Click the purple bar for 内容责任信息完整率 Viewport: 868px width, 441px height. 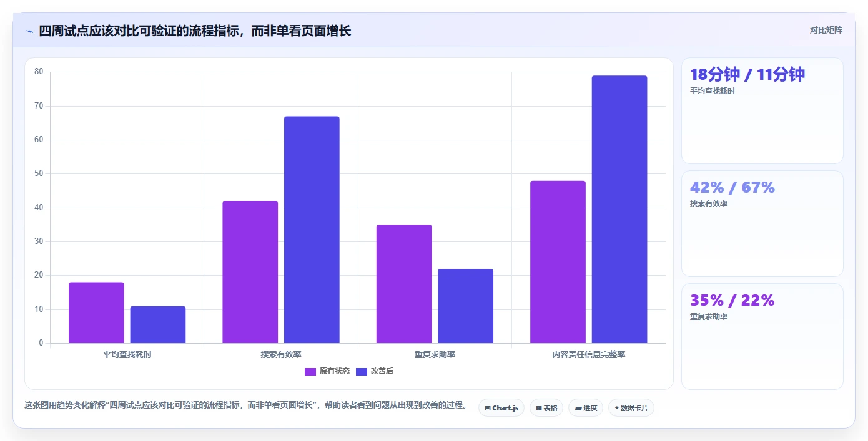(x=558, y=262)
